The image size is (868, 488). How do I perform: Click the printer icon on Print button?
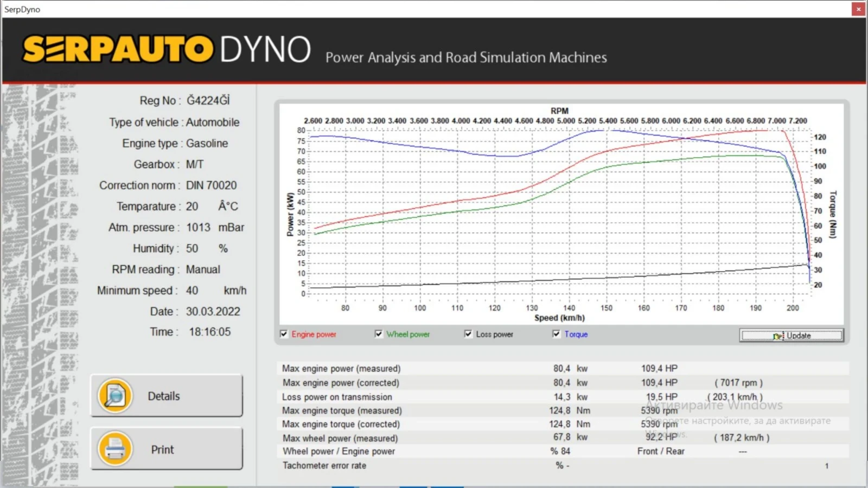(x=115, y=449)
